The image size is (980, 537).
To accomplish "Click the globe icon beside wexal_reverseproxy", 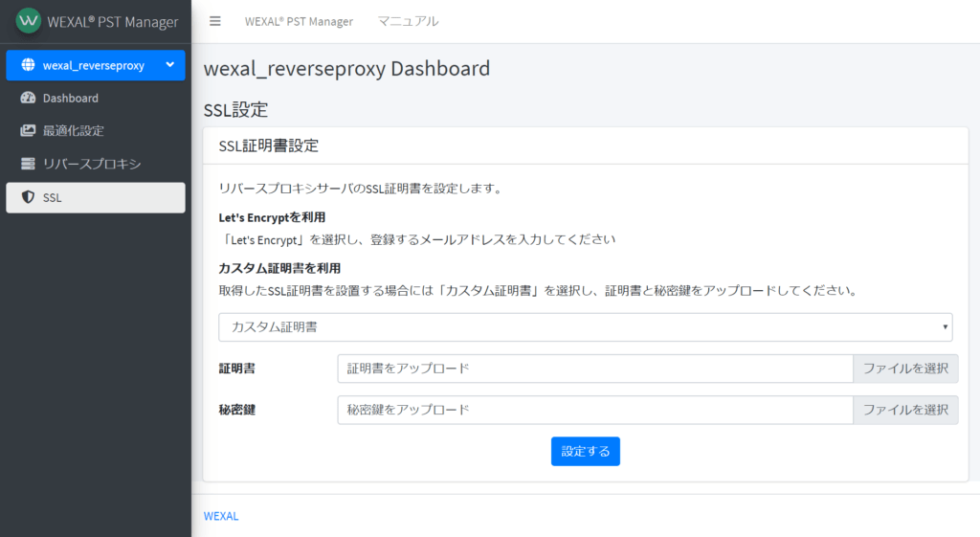I will [x=28, y=65].
